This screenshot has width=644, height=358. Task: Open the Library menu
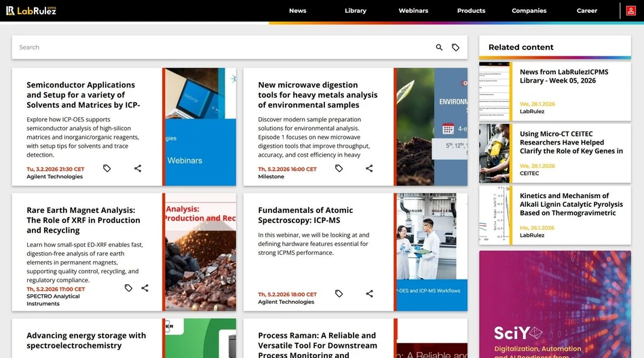pyautogui.click(x=356, y=11)
